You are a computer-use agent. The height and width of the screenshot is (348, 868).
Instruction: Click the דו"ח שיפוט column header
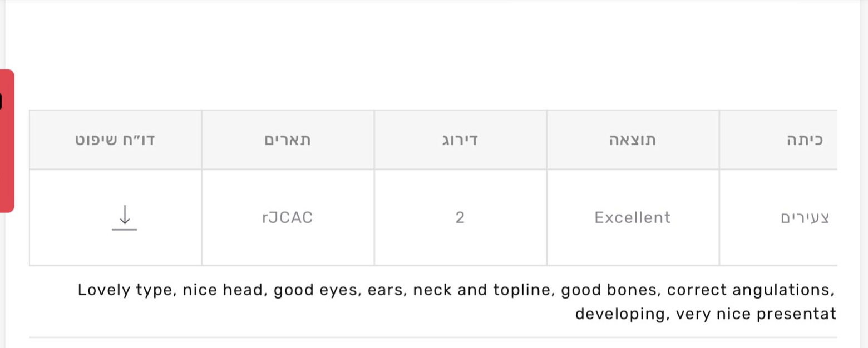point(115,140)
